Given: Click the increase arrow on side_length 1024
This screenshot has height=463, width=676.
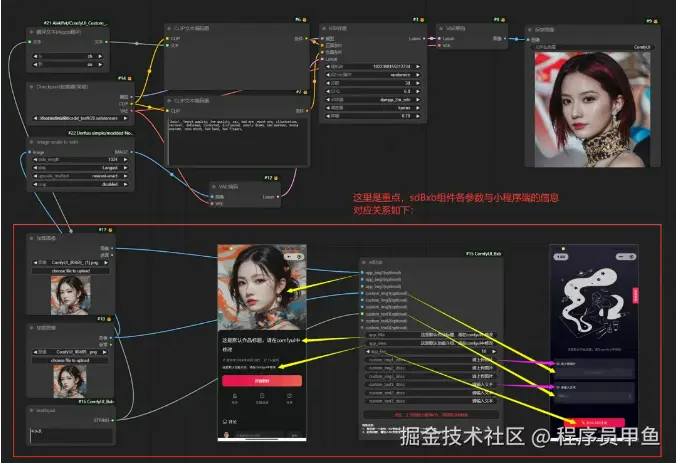Looking at the screenshot, I should click(125, 160).
